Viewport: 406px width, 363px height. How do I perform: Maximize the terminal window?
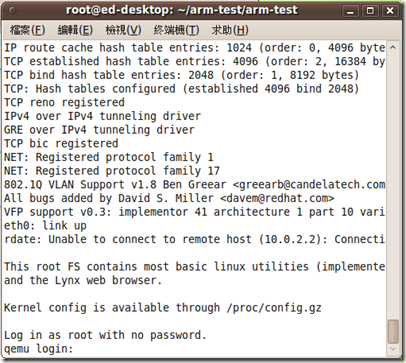(370, 11)
